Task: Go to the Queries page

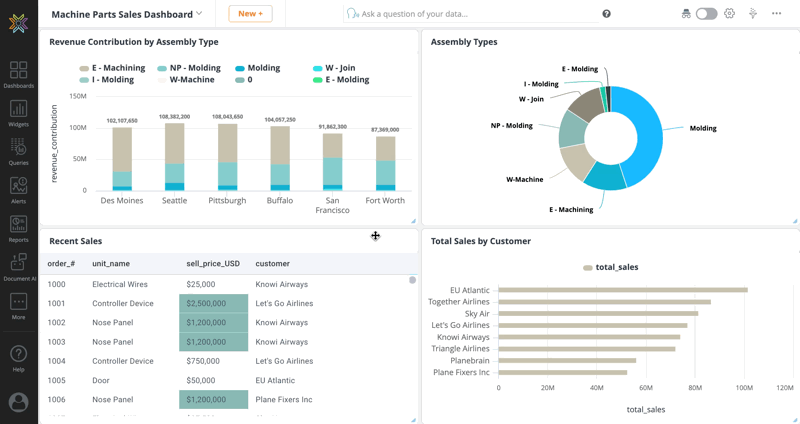Action: point(18,151)
